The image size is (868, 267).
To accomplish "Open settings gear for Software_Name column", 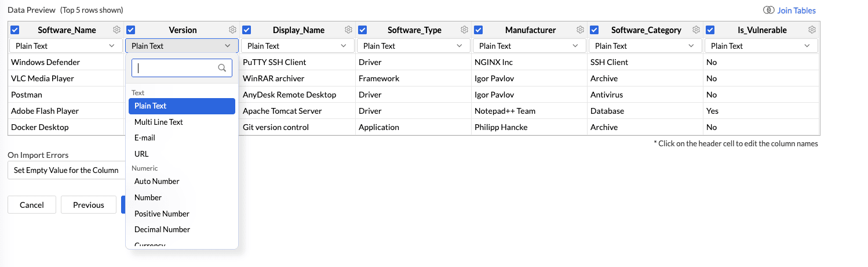I will pyautogui.click(x=116, y=30).
